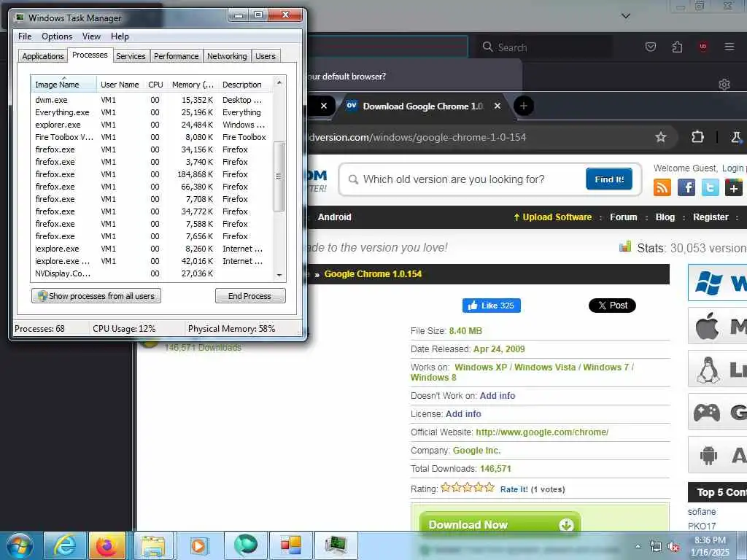The image size is (747, 560).
Task: Select the dwm.exe process row
Action: click(x=152, y=100)
